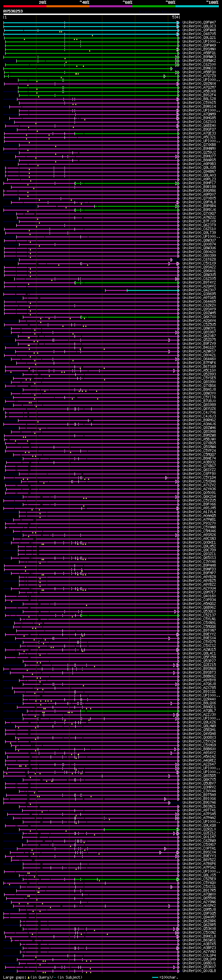Open the UniRef100_Q2R2L0 entry

pyautogui.click(x=199, y=829)
